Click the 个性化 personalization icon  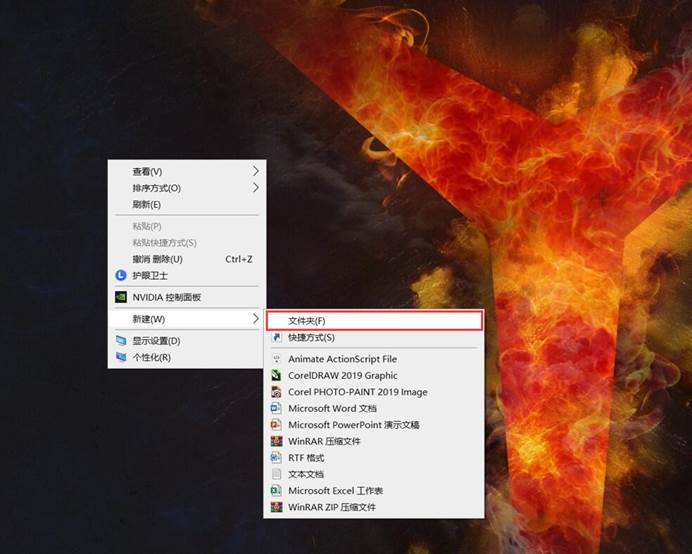(121, 357)
